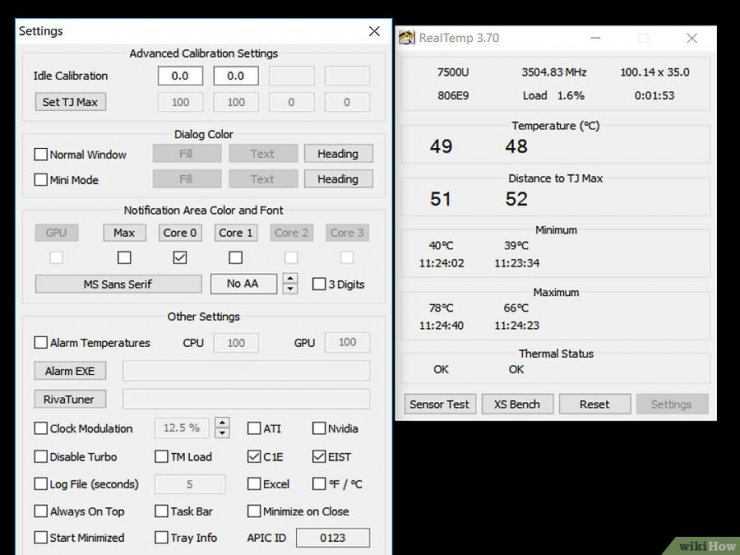Enable Log File (seconds) checkbox
740x555 pixels.
pyautogui.click(x=41, y=484)
